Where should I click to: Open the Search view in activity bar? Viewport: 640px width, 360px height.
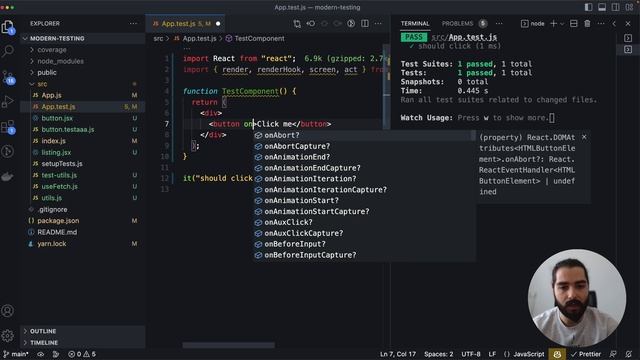pyautogui.click(x=8, y=51)
